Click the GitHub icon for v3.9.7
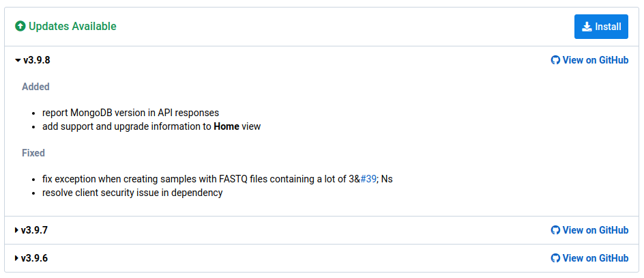Viewport: 644px width, 278px height. [555, 230]
